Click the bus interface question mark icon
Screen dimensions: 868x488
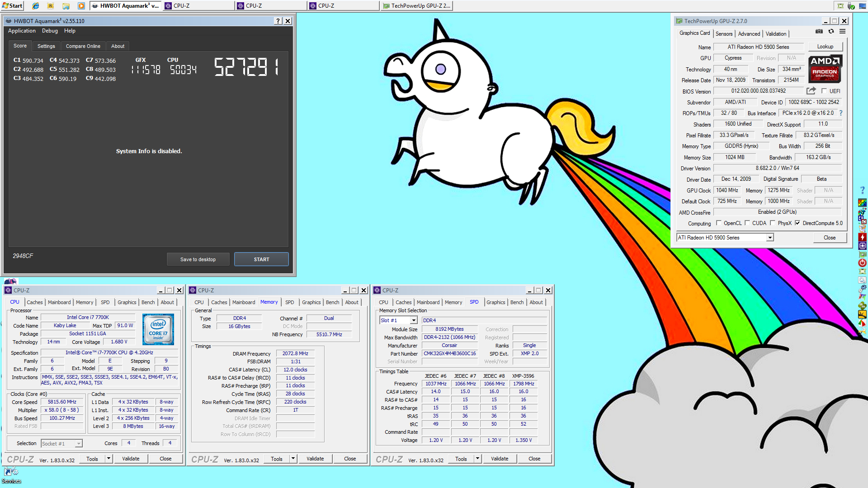pos(841,113)
